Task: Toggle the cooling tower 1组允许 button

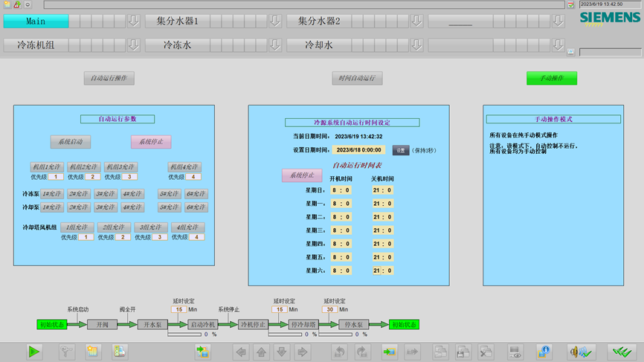Action: [77, 227]
